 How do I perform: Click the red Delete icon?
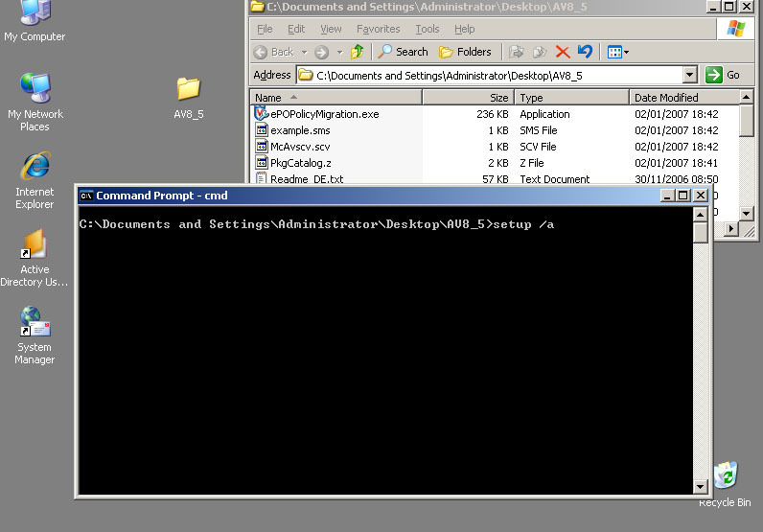(563, 52)
